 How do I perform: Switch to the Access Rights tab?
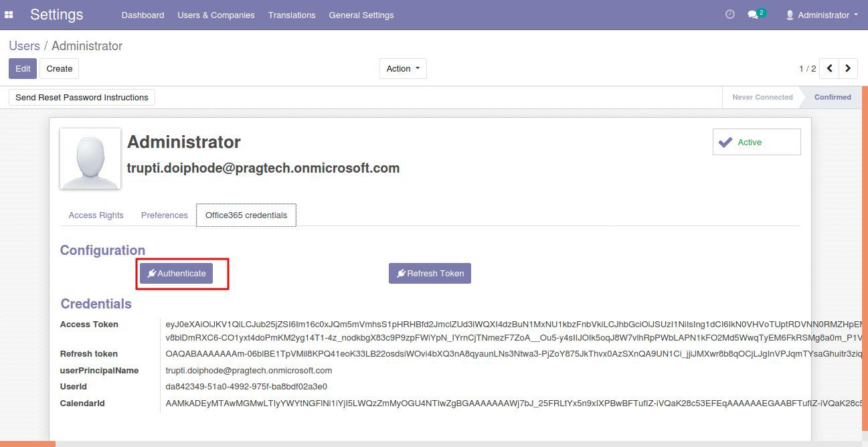tap(96, 215)
